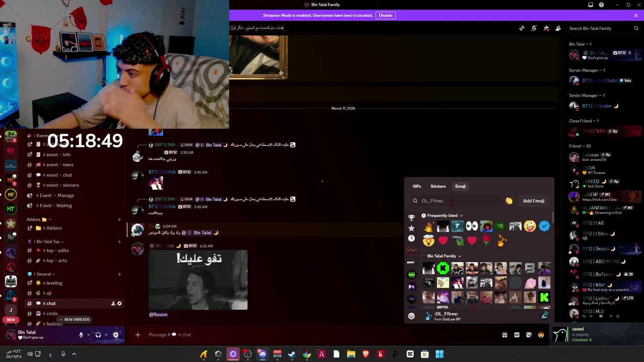Screen dimensions: 644x362
Task: Collapse Bin Talal Family emoji section
Action: click(x=441, y=256)
